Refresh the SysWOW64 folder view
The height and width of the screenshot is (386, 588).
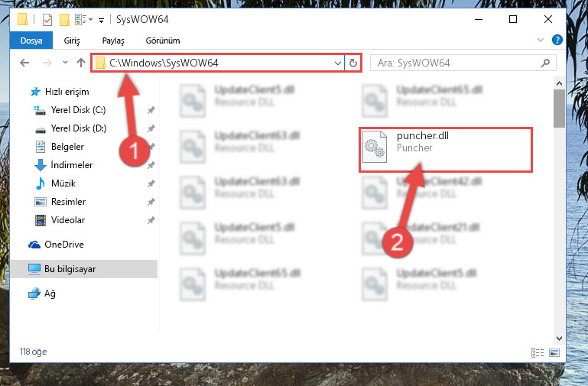352,63
